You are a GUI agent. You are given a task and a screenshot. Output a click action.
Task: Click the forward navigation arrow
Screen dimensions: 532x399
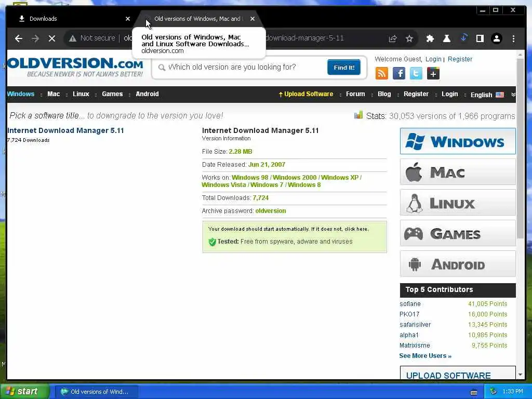click(x=35, y=38)
